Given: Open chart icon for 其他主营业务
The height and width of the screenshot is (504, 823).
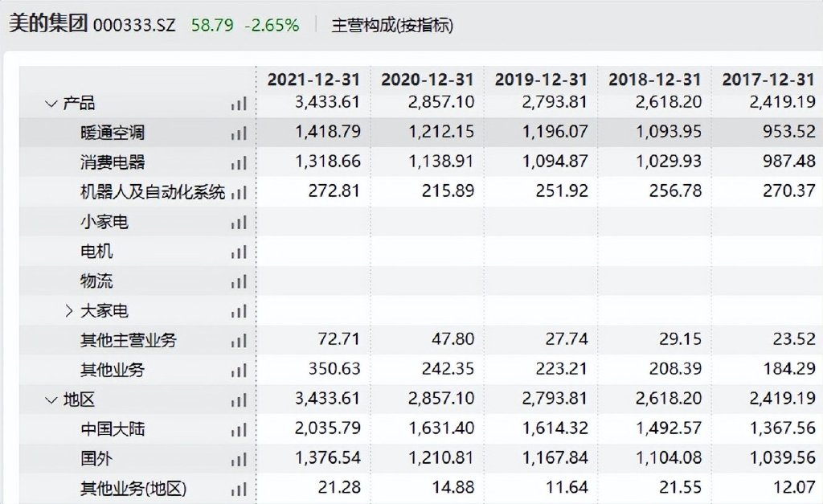Looking at the screenshot, I should click(238, 342).
